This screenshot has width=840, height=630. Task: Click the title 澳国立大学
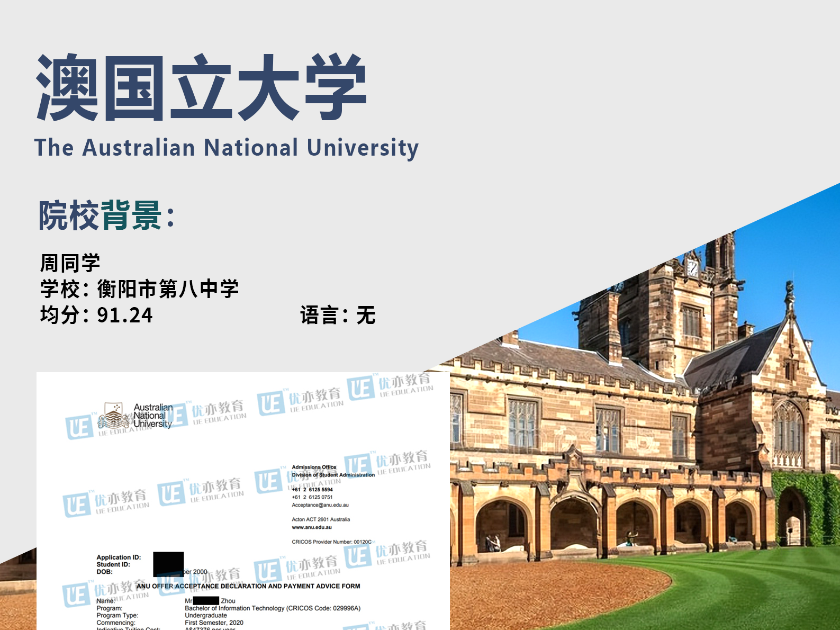point(201,87)
